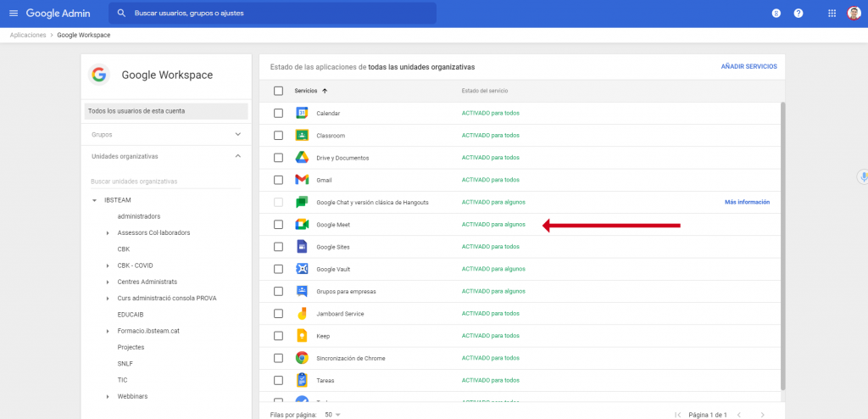Screen dimensions: 868x419
Task: Click Google Admin logo text
Action: [x=58, y=14]
